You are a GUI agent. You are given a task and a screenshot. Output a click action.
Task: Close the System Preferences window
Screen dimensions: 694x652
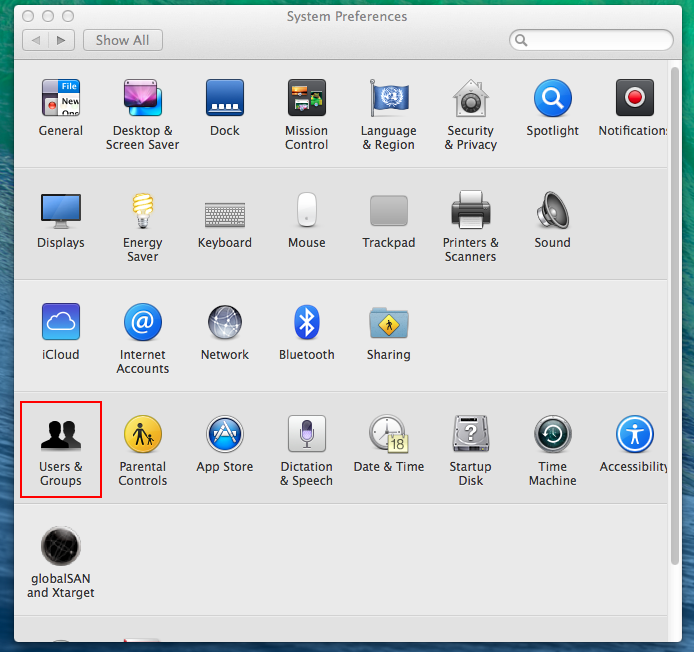28,16
